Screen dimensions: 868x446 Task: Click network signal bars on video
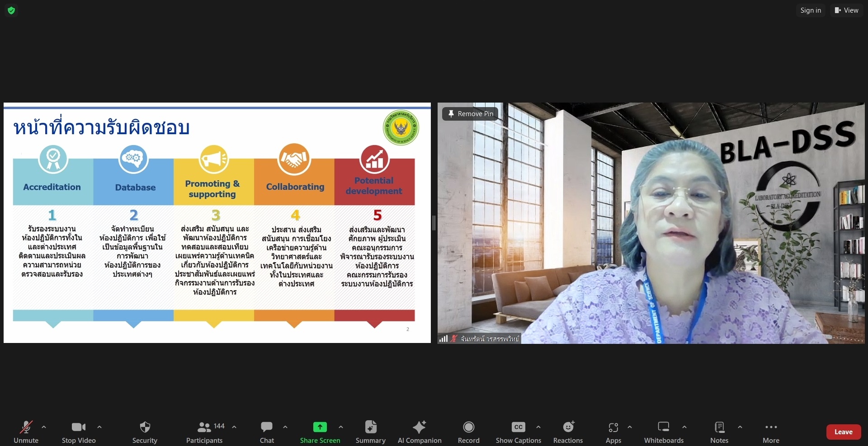click(443, 338)
